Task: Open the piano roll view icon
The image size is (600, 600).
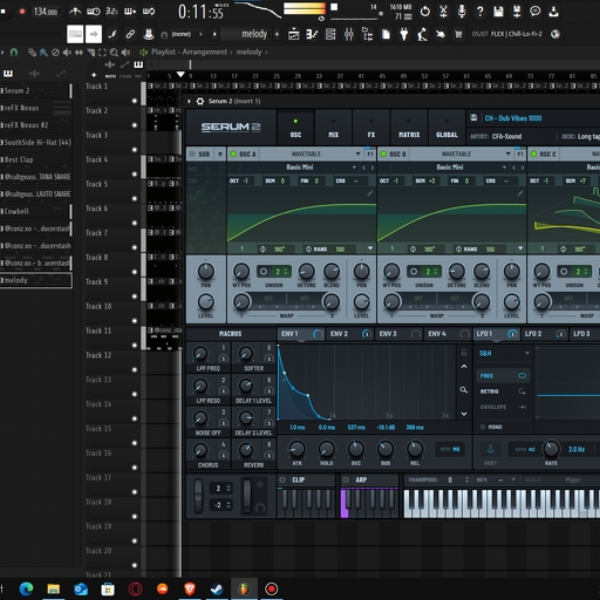Action: [x=312, y=34]
